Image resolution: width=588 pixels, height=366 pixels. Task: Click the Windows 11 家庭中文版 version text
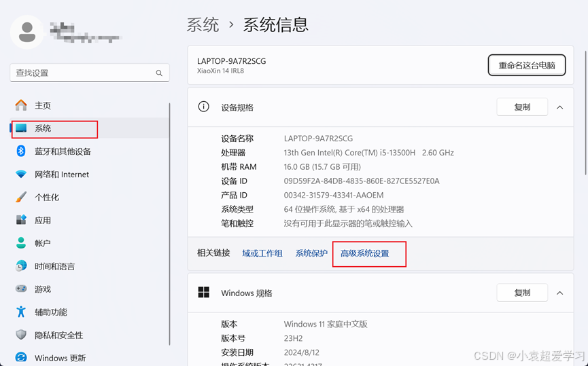[326, 324]
